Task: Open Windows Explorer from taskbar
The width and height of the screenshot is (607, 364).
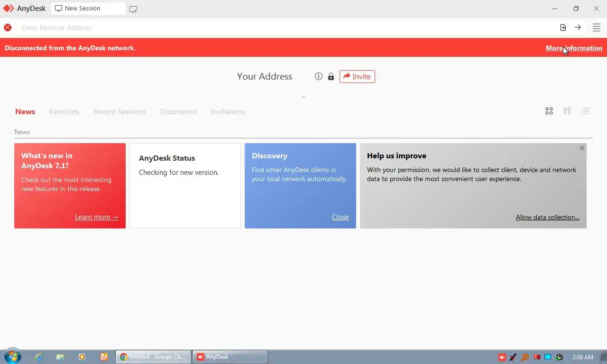Action: [x=60, y=357]
